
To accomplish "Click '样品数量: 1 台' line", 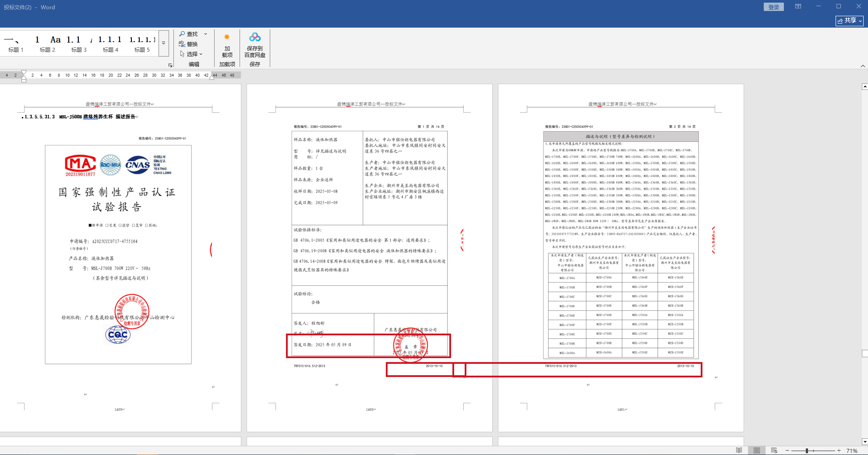I will (x=308, y=168).
